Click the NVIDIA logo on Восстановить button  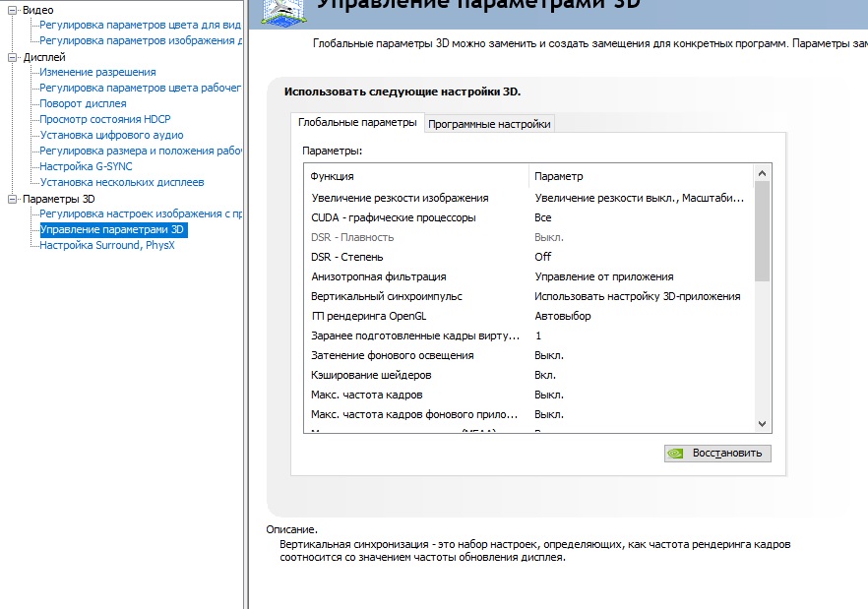(675, 454)
